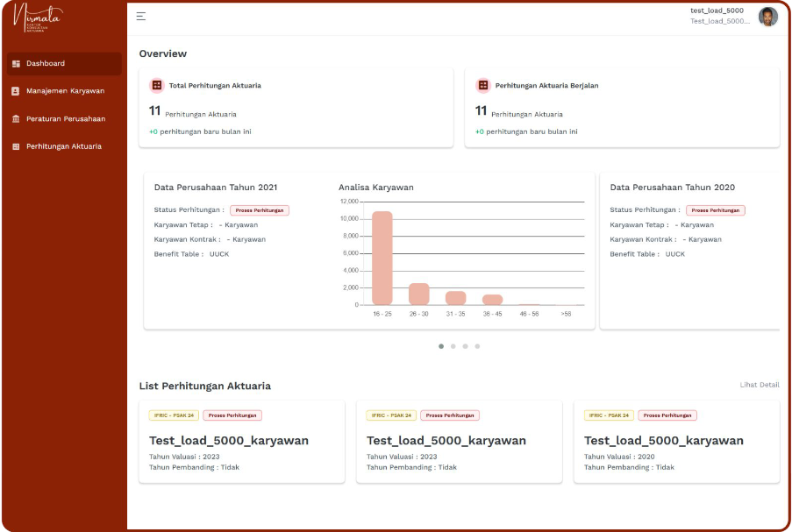Click the Lihat Detail link
Screen dimensions: 792x532
759,385
